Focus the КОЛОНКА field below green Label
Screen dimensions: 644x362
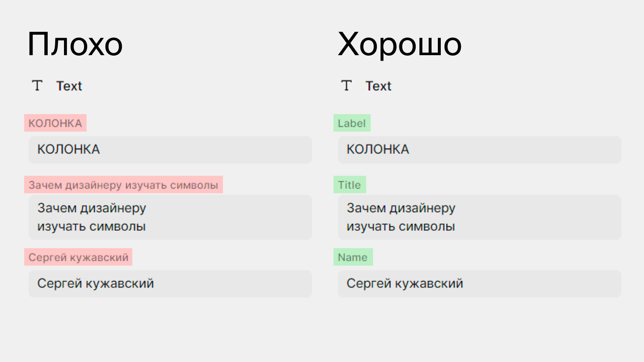click(479, 150)
